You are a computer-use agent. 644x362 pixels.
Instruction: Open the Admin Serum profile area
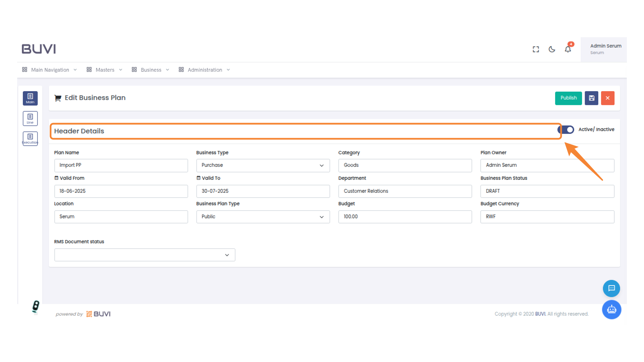606,49
